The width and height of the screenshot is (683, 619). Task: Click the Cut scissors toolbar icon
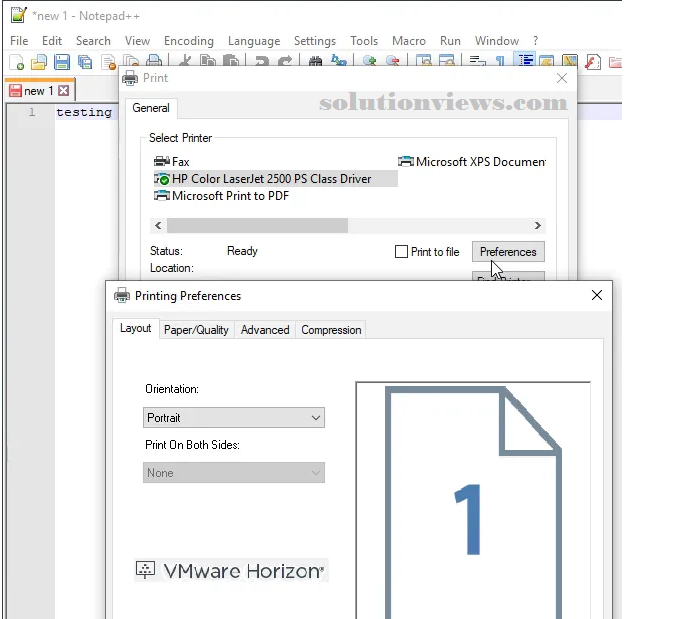click(x=186, y=60)
